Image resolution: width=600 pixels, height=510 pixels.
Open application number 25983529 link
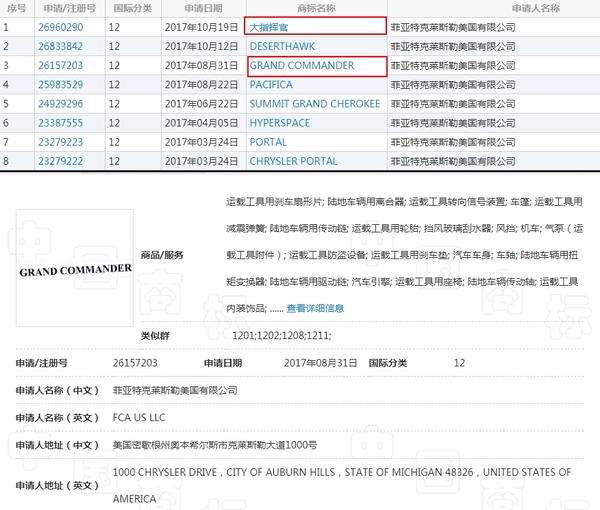60,85
